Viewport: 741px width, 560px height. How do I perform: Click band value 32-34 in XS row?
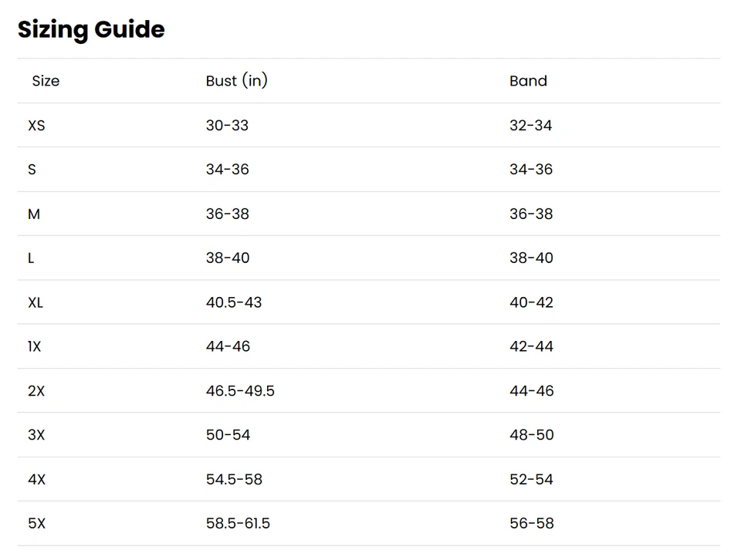[x=530, y=125]
